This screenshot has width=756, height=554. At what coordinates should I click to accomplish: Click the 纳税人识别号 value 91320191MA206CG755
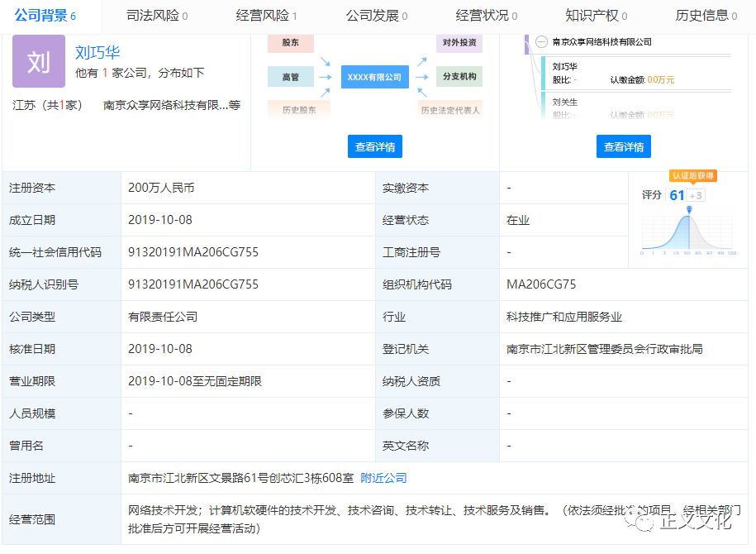pos(193,284)
